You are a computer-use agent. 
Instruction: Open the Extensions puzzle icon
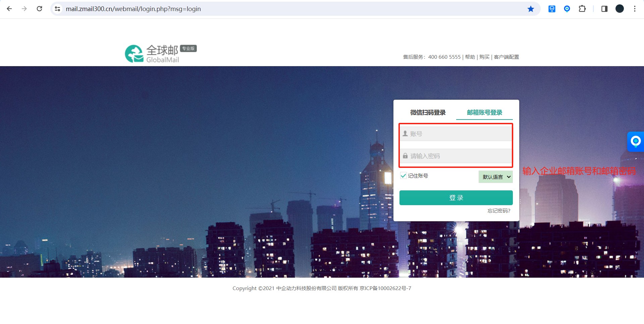[582, 9]
